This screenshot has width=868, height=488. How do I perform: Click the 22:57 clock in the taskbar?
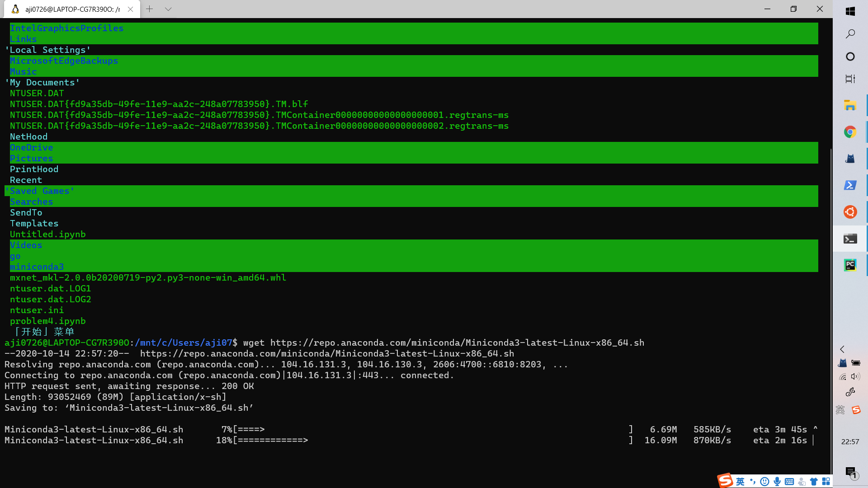[x=850, y=441]
